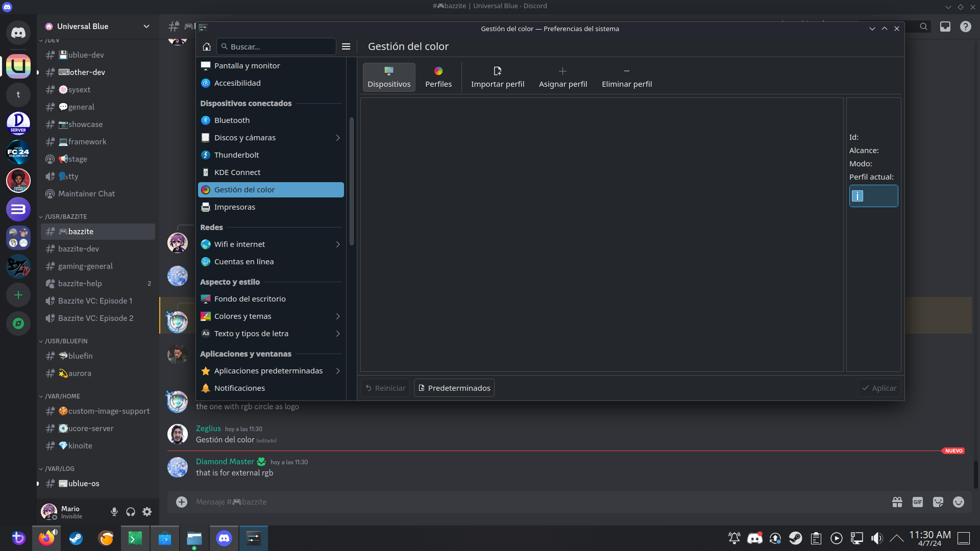Open the hamburger menu beside search field

tap(346, 46)
